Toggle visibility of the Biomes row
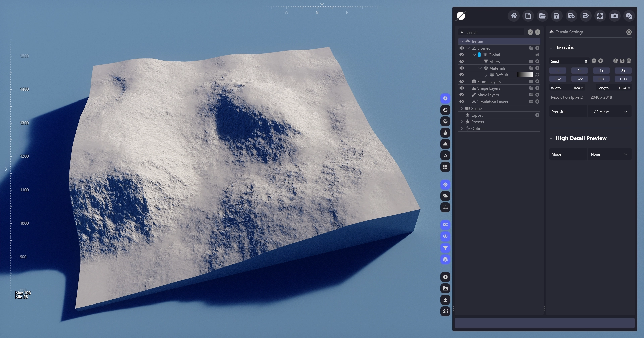Screen dimensions: 644x338 click(x=462, y=48)
